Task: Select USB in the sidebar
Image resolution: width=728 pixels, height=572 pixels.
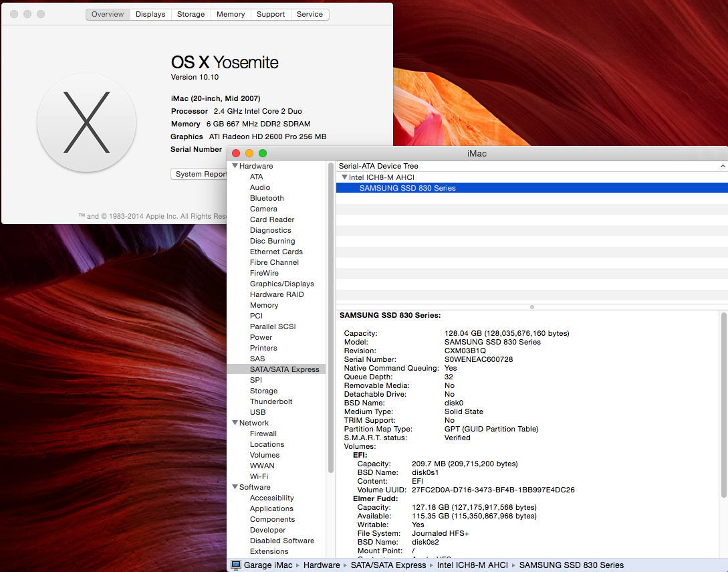Action: (257, 412)
